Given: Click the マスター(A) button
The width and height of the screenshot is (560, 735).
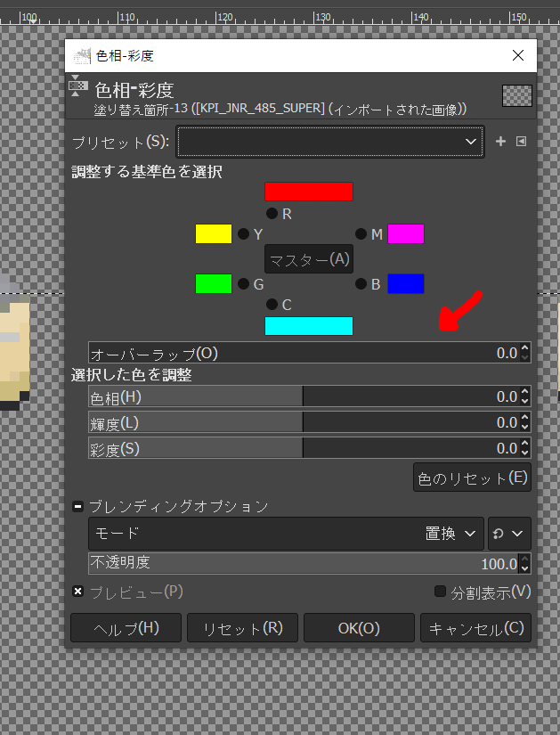Looking at the screenshot, I should pyautogui.click(x=309, y=258).
